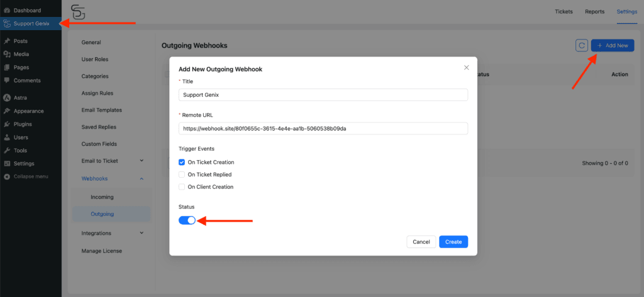The height and width of the screenshot is (297, 644).
Task: Click the Showing 0 - 0 of 0 text
Action: (x=605, y=163)
